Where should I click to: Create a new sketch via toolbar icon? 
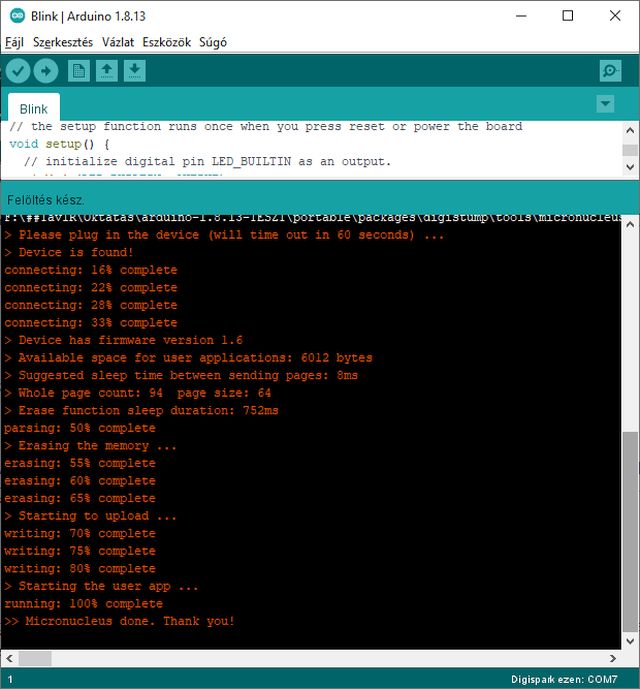pos(79,71)
